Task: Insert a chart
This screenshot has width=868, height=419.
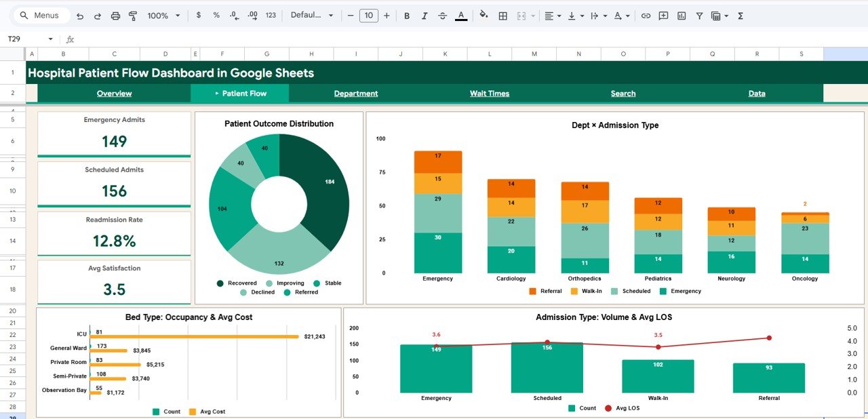Action: (681, 15)
